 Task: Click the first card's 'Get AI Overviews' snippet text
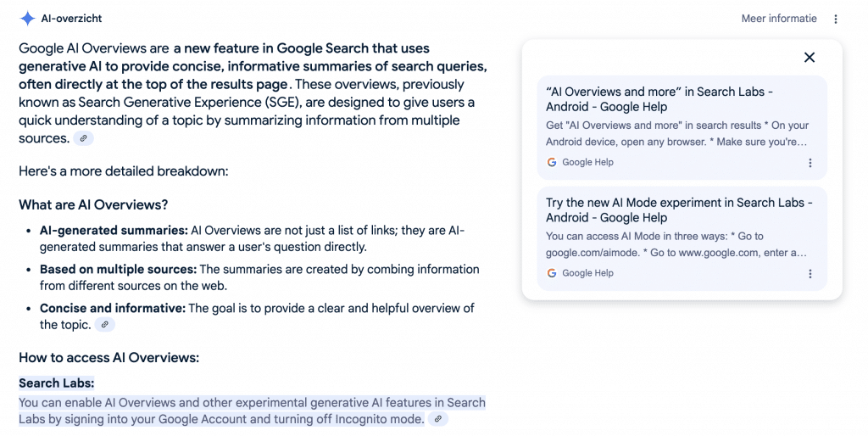(677, 133)
